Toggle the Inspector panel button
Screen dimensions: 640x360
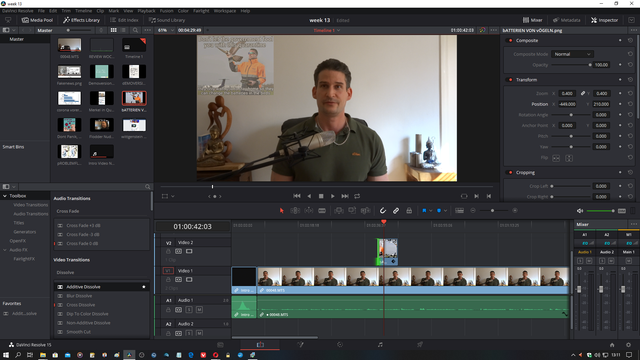[x=604, y=20]
